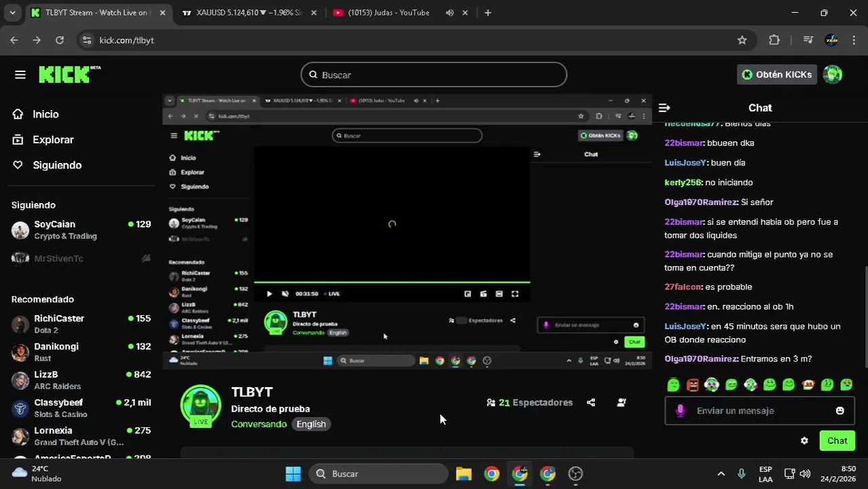Open the Conversando category link
The image size is (868, 489).
tap(259, 424)
